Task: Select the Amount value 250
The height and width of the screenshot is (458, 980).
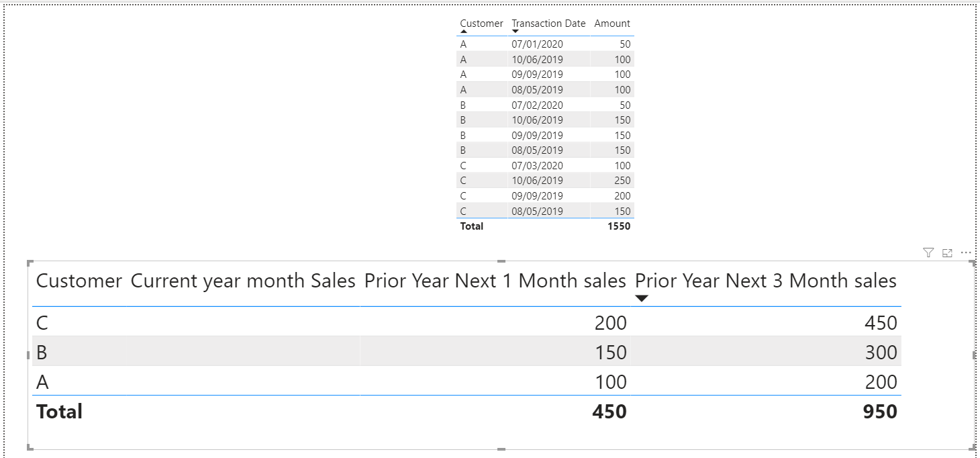Action: (x=622, y=180)
